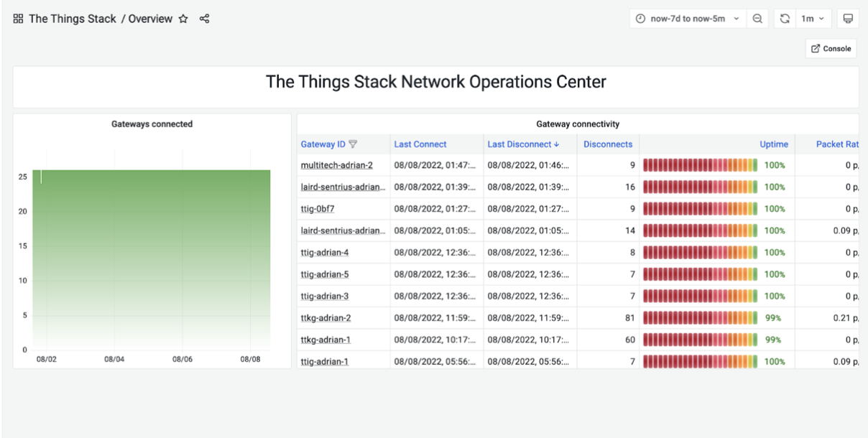Screen dimensions: 868x438
Task: Sort the table by the Disconnects column
Action: (608, 144)
